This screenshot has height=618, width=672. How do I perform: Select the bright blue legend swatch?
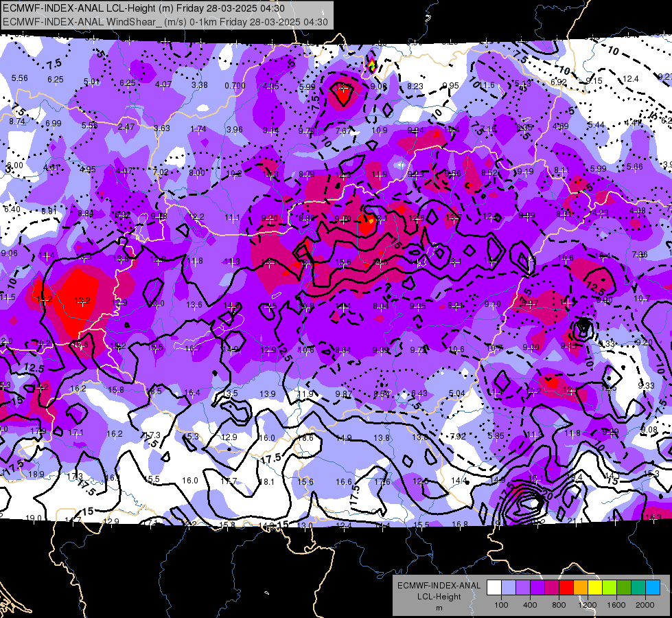pyautogui.click(x=653, y=588)
